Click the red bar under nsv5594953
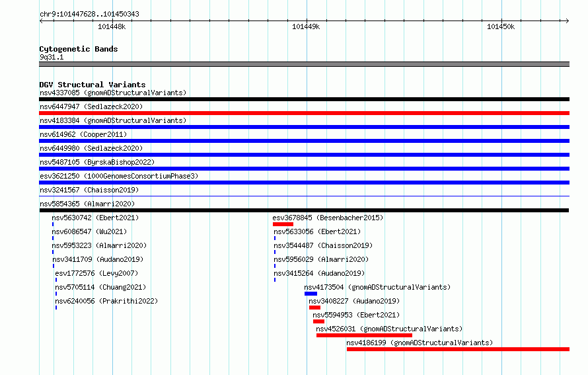Image resolution: width=588 pixels, height=375 pixels. point(318,321)
